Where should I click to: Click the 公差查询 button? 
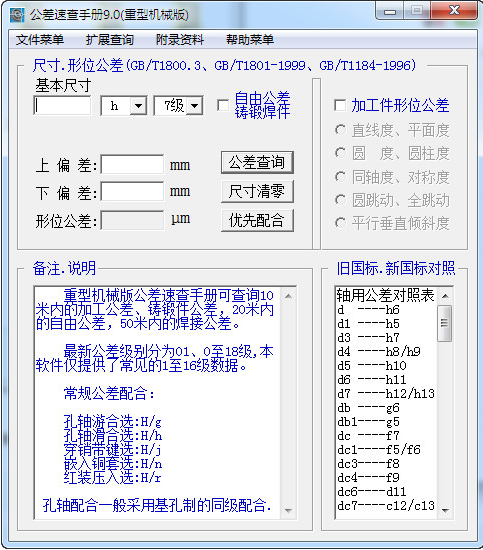pos(257,162)
